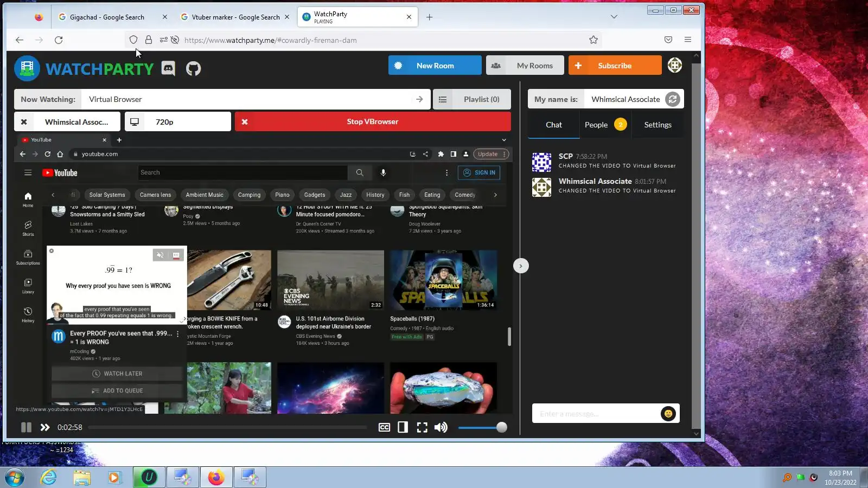The image size is (868, 488).
Task: Switch to the Settings tab
Action: coord(658,125)
